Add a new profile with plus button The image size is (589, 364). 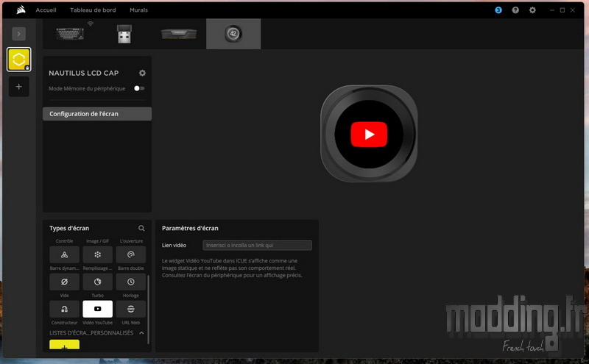(18, 87)
